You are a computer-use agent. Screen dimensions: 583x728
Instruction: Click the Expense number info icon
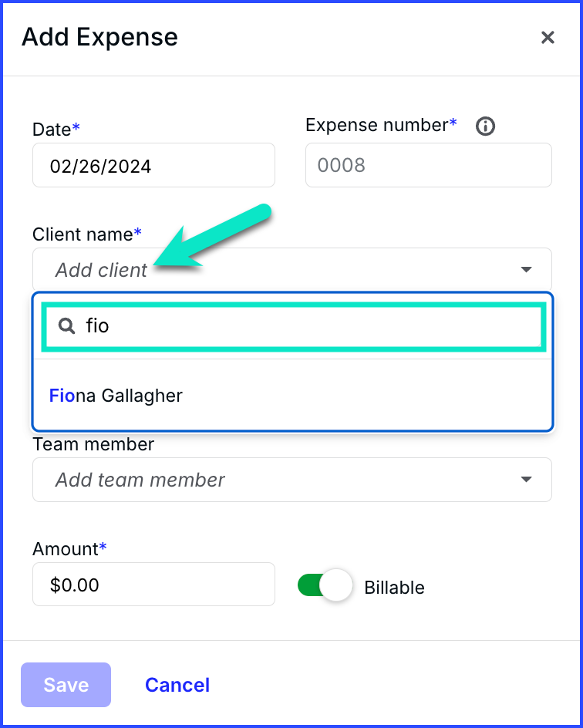(x=486, y=126)
